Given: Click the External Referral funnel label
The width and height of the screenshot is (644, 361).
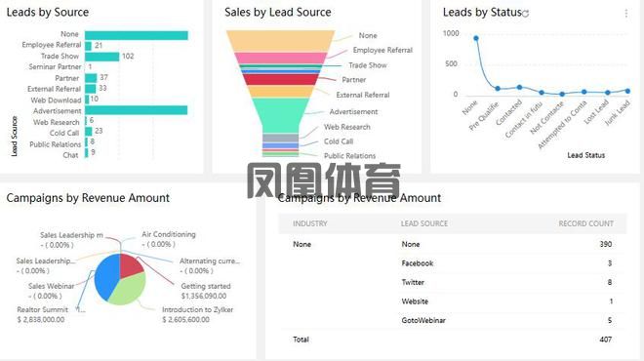Looking at the screenshot, I should pyautogui.click(x=363, y=95).
